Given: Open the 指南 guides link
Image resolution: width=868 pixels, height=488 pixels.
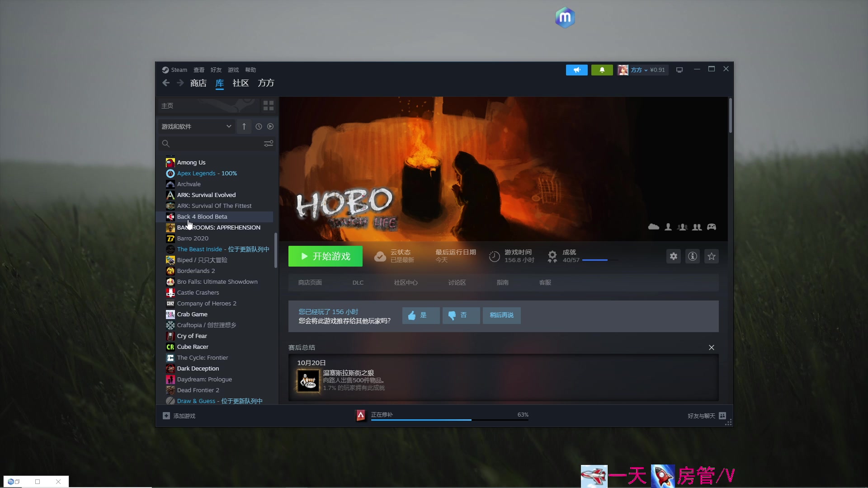Looking at the screenshot, I should pyautogui.click(x=503, y=282).
